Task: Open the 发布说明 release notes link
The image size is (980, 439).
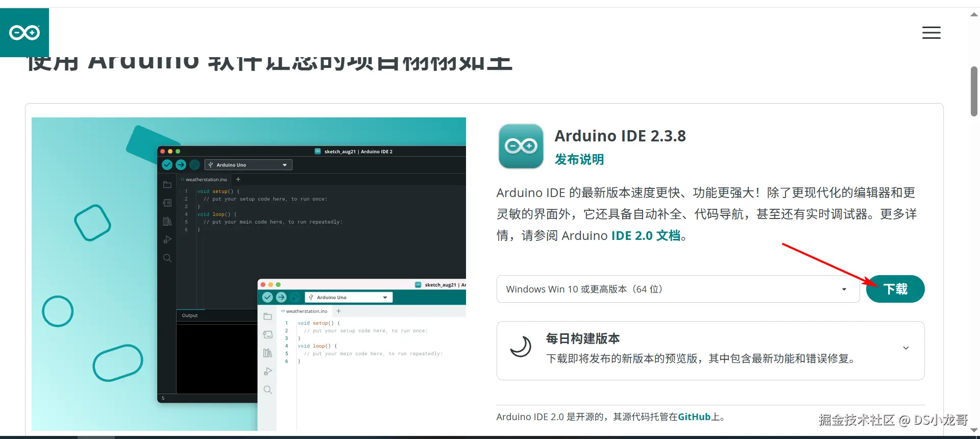Action: click(579, 160)
